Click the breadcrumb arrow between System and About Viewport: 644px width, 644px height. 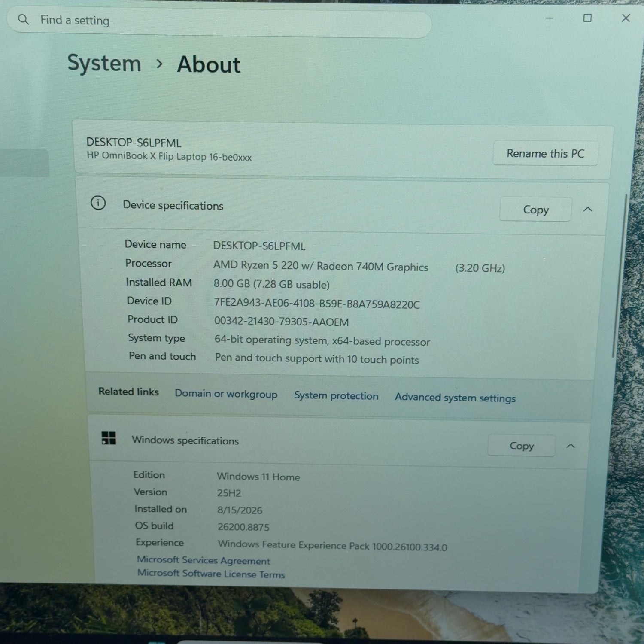coord(160,64)
